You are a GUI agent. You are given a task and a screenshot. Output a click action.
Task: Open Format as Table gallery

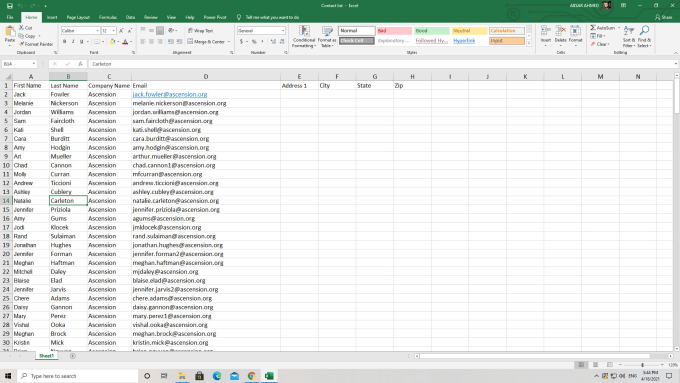click(x=327, y=36)
